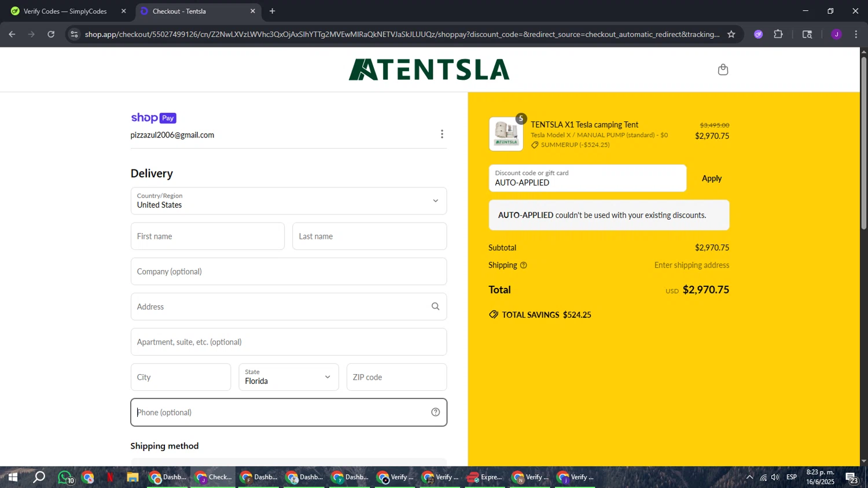The height and width of the screenshot is (488, 868).
Task: Click the ESP language indicator in the tray
Action: coord(792,477)
